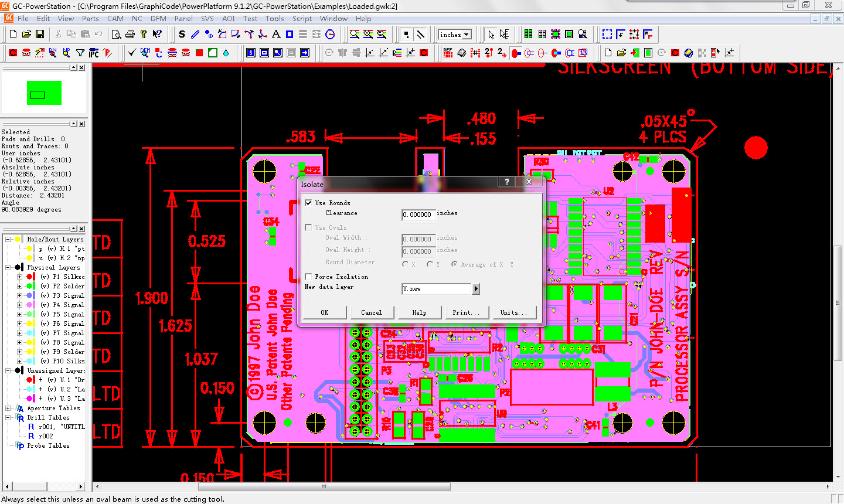Open the DFM menu
This screenshot has height=504, width=844.
158,19
